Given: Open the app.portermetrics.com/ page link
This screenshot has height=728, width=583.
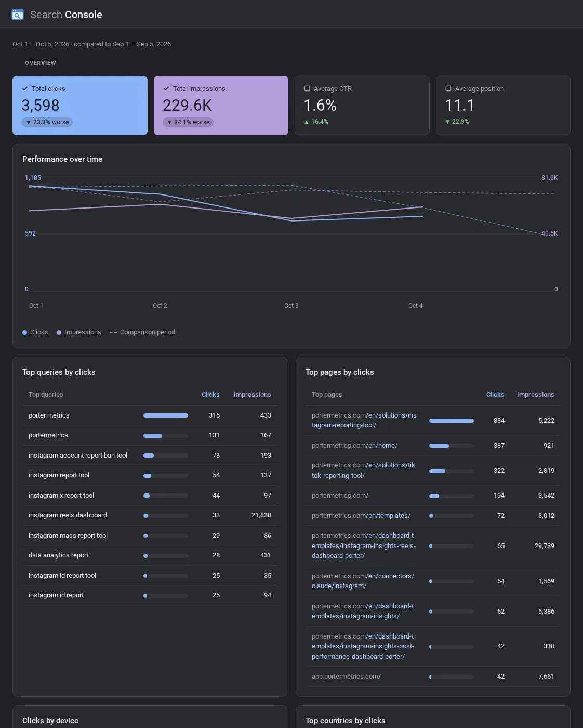Looking at the screenshot, I should point(346,677).
